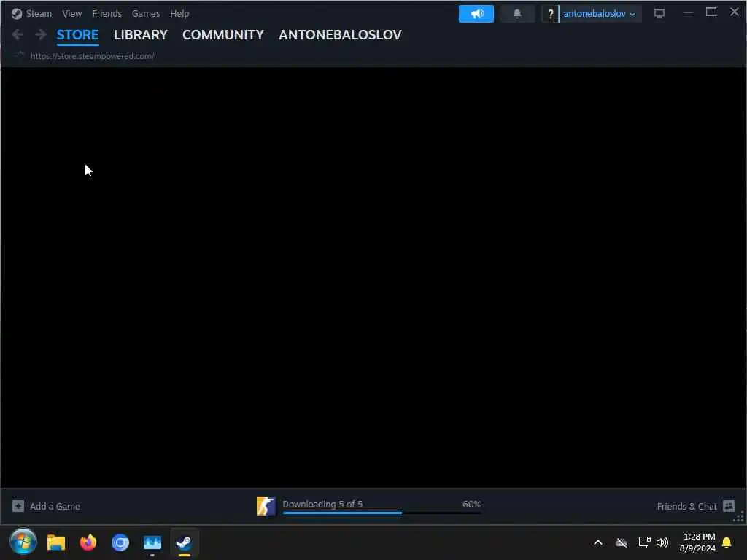Open the ANTONEBALOSLOV profile tab
Image resolution: width=747 pixels, height=560 pixels.
point(340,35)
